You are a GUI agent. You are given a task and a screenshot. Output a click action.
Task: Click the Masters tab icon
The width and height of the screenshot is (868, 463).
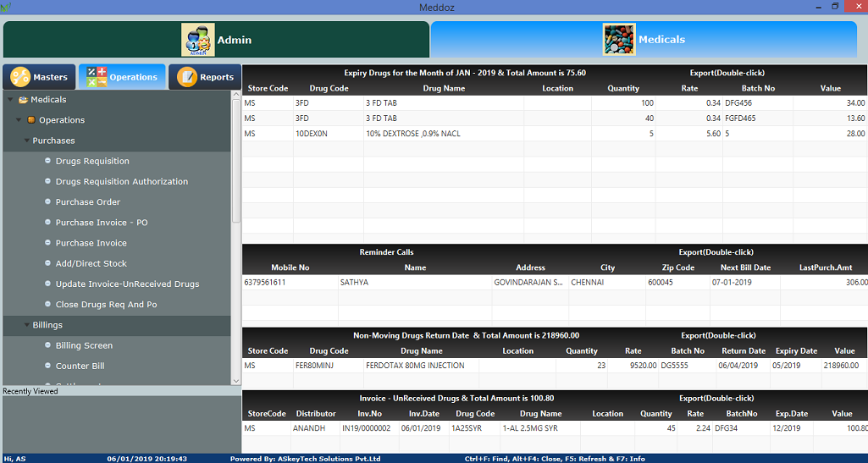(20, 77)
